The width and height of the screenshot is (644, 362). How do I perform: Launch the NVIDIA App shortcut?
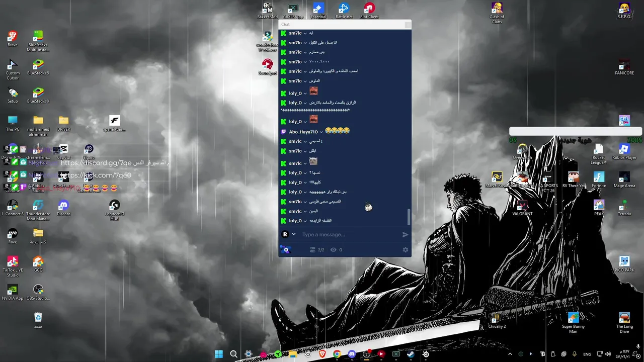pyautogui.click(x=13, y=292)
